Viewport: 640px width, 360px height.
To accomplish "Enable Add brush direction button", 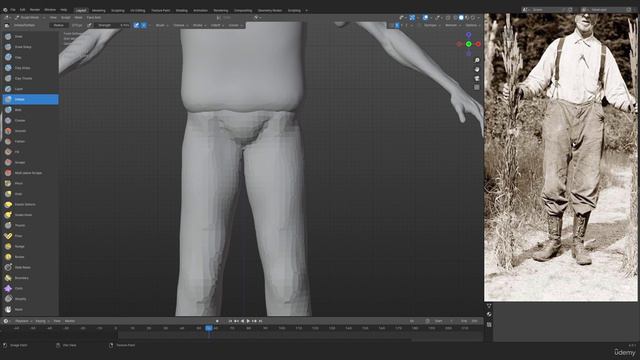I will tap(144, 25).
